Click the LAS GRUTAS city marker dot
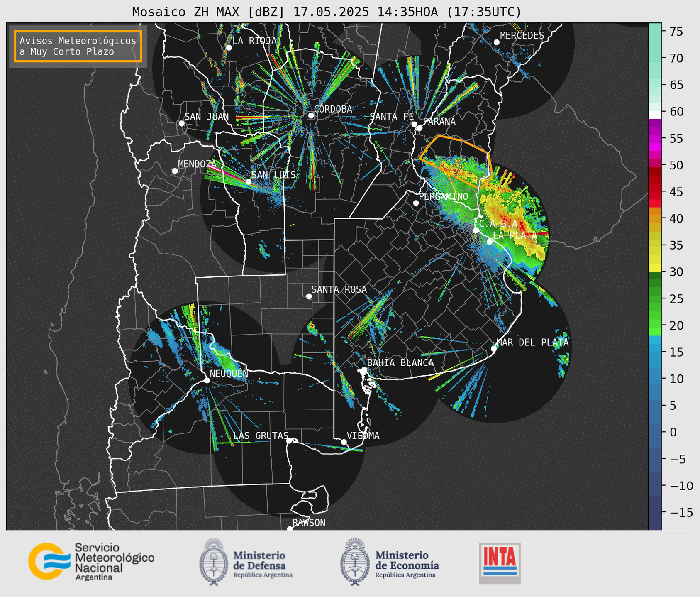Screen dimensions: 700x597 click(289, 441)
